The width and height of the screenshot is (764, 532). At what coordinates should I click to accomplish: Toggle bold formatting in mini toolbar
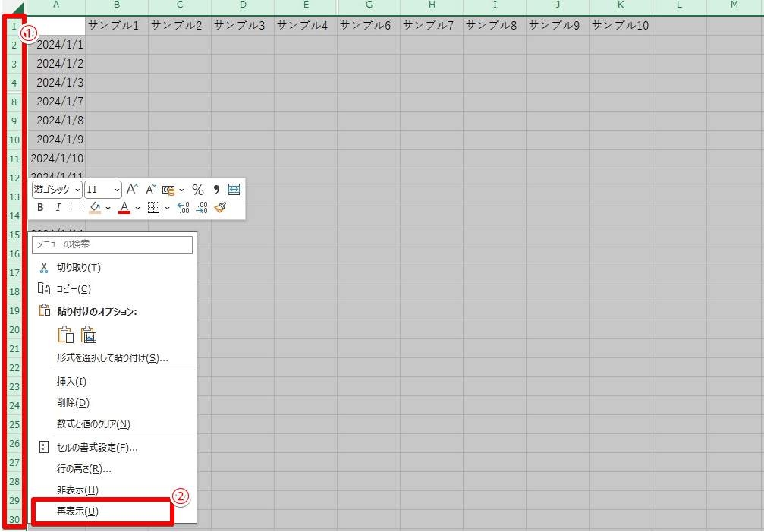[x=40, y=208]
